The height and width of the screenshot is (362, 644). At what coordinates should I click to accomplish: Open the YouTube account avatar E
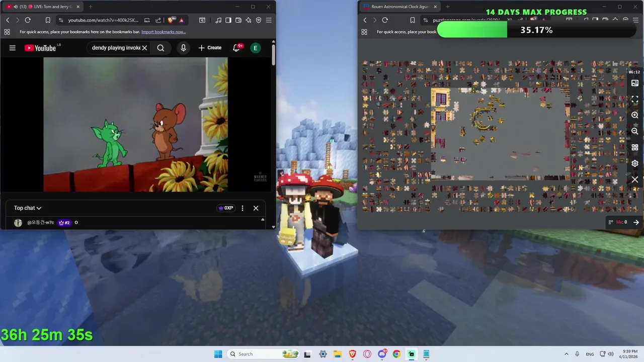pos(256,48)
